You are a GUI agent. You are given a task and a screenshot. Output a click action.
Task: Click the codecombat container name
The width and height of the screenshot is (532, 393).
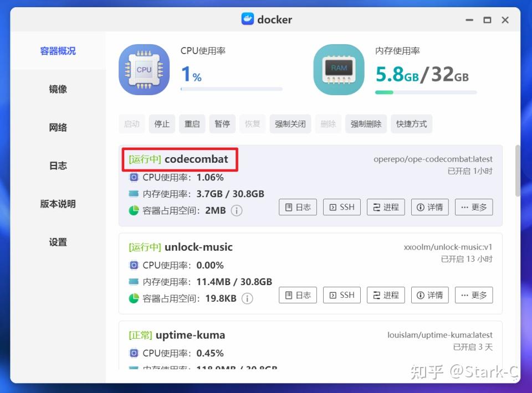coord(196,159)
